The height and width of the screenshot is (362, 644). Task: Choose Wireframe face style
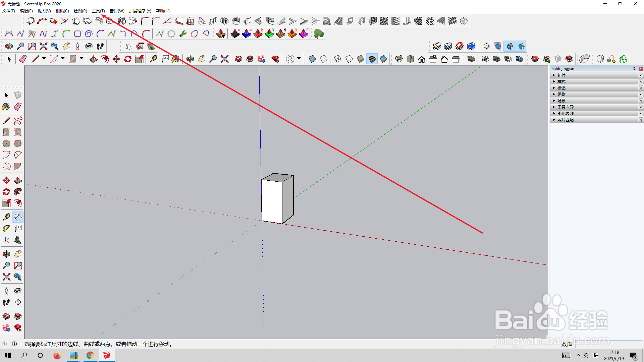coord(338,59)
